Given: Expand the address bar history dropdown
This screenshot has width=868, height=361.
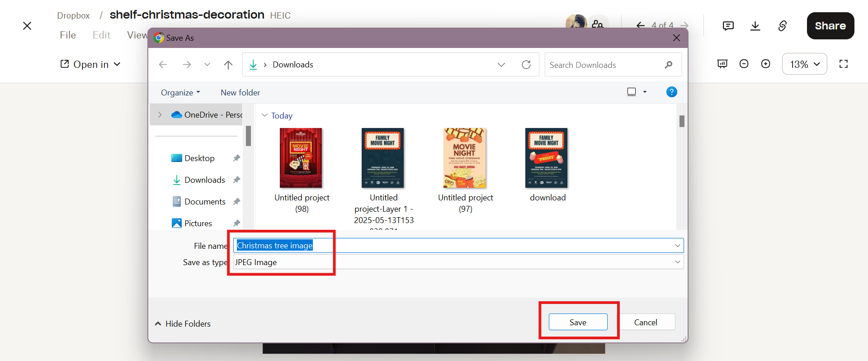Looking at the screenshot, I should click(x=501, y=65).
